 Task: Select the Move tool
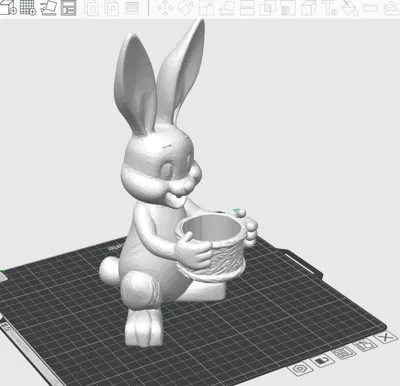coord(165,8)
